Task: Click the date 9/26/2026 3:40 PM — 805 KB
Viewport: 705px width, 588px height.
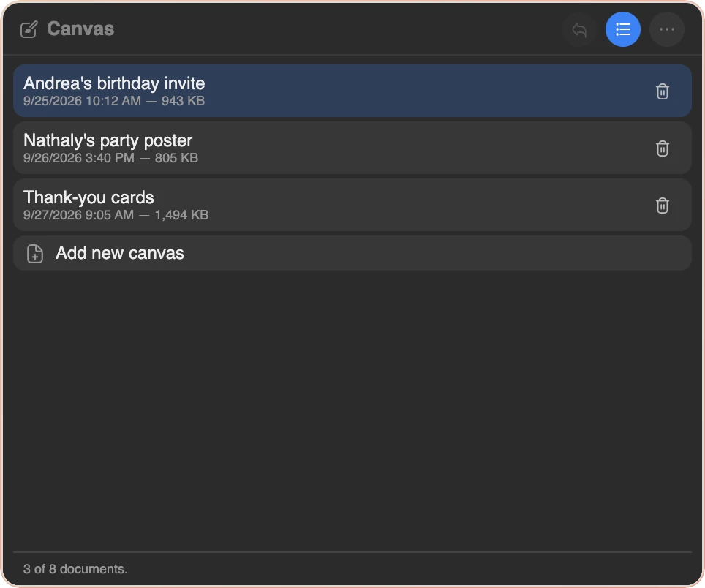Action: click(110, 158)
